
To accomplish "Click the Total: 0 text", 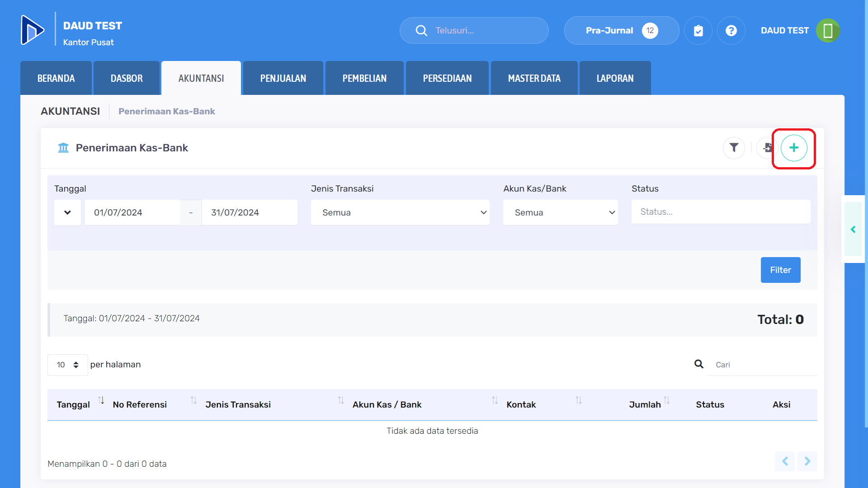I will tap(781, 319).
